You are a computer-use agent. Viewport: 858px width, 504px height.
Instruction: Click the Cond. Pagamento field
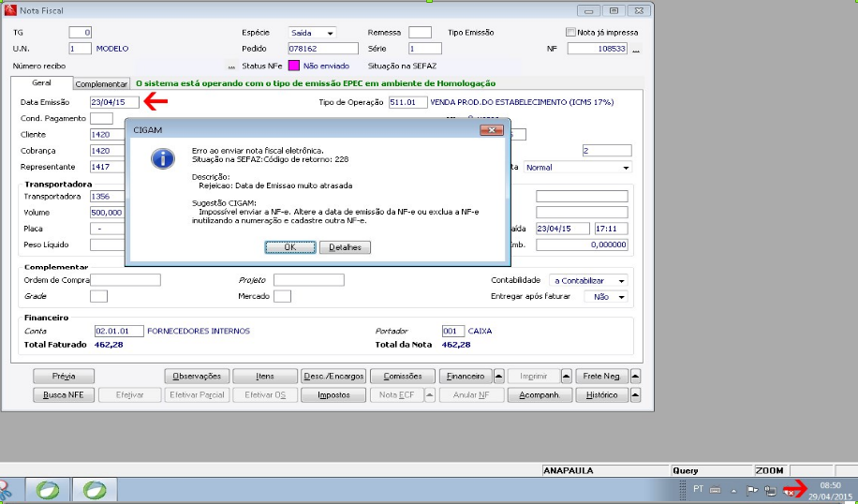click(x=102, y=118)
